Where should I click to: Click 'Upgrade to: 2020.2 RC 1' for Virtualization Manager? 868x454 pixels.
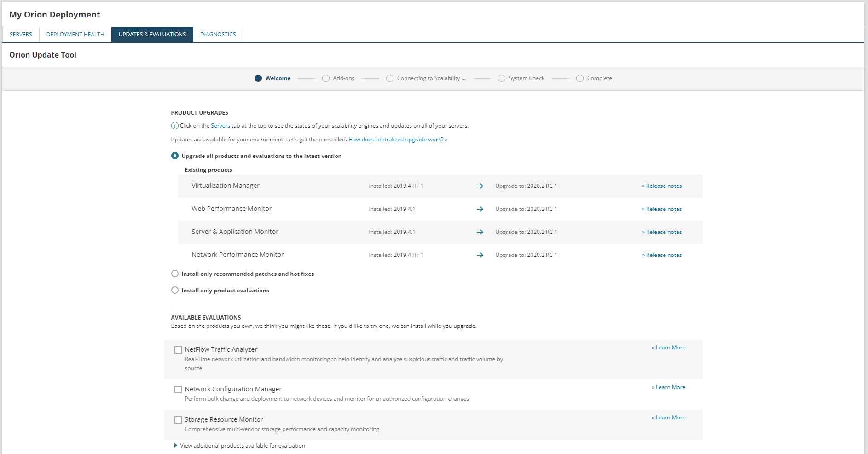click(x=526, y=186)
